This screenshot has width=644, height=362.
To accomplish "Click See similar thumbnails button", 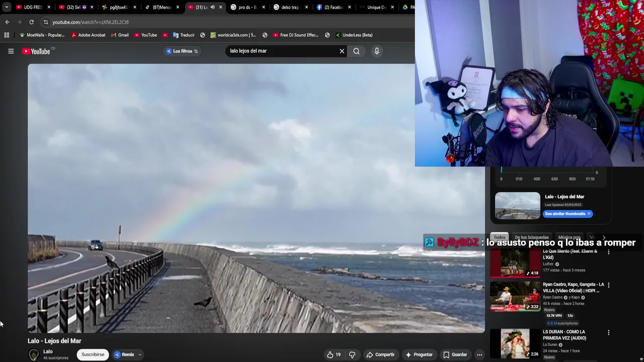I will click(568, 214).
